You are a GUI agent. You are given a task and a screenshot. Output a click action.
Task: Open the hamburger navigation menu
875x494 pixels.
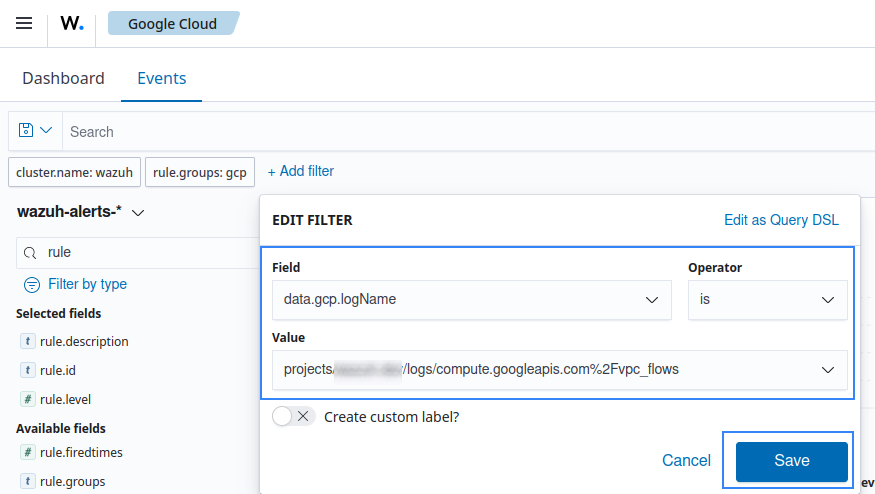coord(24,23)
